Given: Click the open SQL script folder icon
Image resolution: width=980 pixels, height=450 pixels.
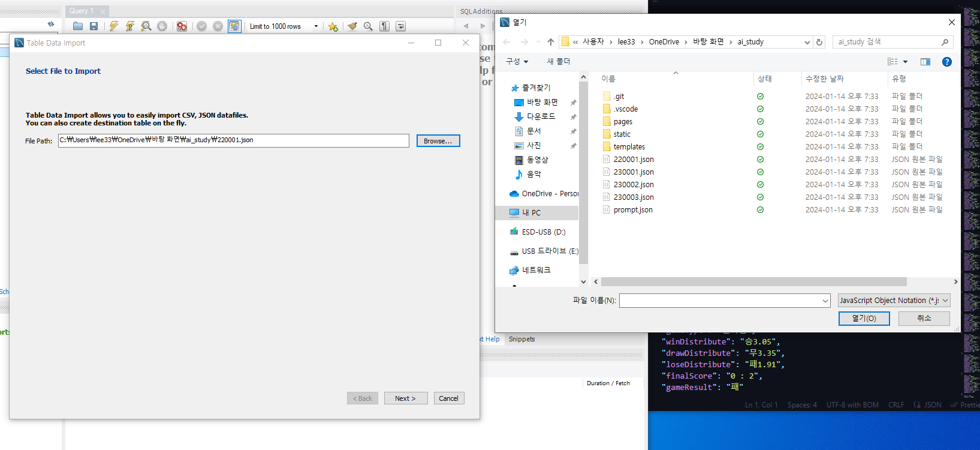Looking at the screenshot, I should point(78,26).
